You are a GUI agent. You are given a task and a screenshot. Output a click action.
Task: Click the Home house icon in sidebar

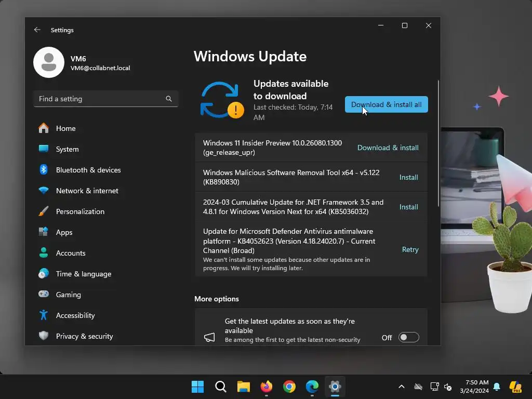[x=44, y=128]
